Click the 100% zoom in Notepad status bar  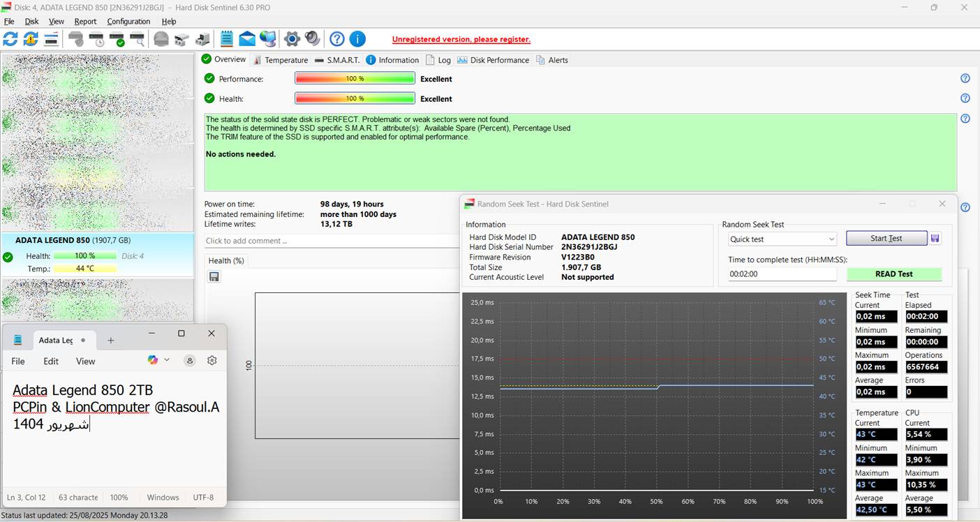point(119,498)
